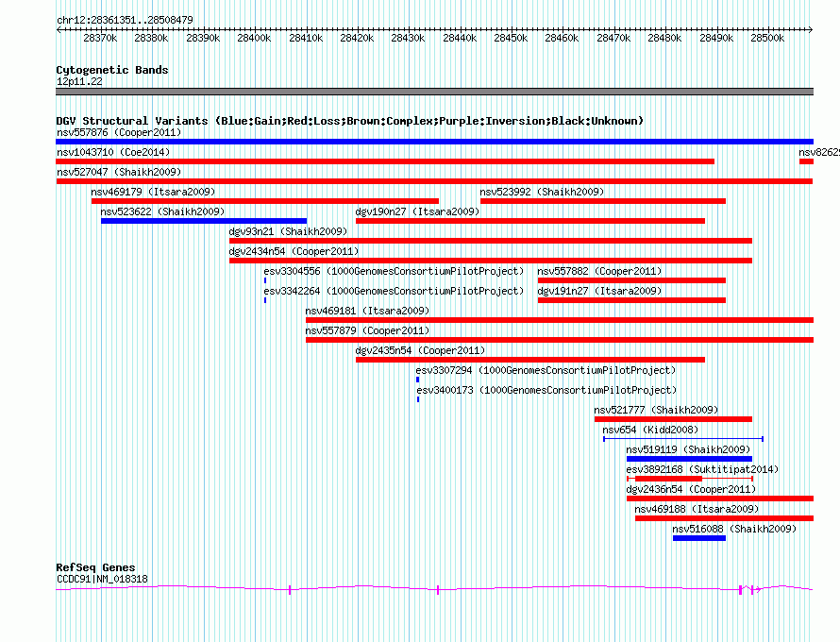Image resolution: width=840 pixels, height=642 pixels.
Task: Click the CCDC91|NM_018318 gene label
Action: point(102,579)
